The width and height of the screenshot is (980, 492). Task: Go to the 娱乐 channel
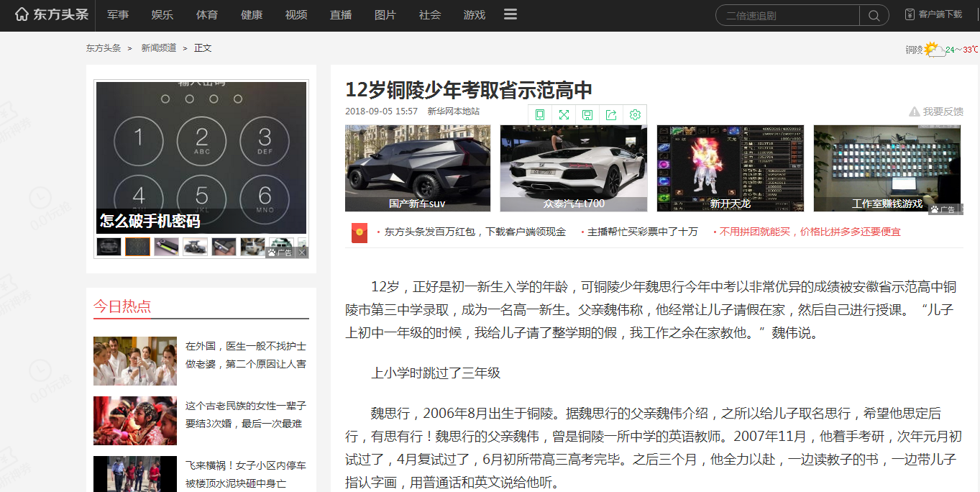coord(162,15)
